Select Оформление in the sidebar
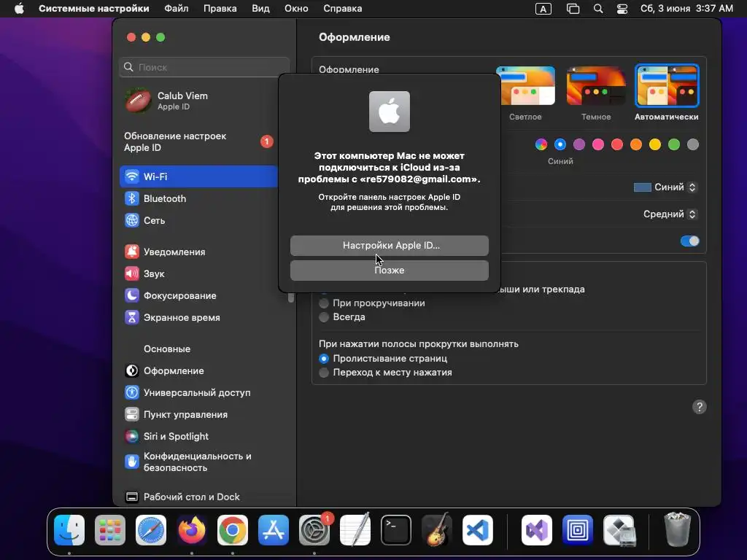747x560 pixels. pos(199,371)
